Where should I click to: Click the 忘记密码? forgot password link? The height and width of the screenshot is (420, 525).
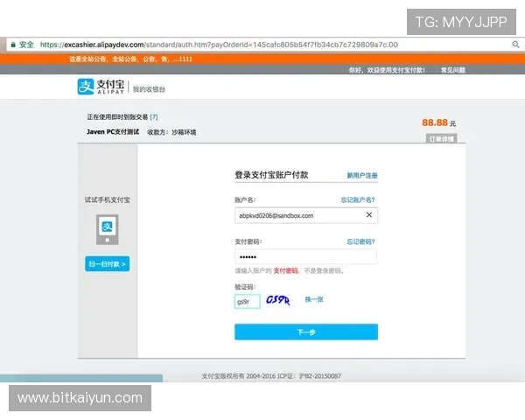click(x=360, y=241)
